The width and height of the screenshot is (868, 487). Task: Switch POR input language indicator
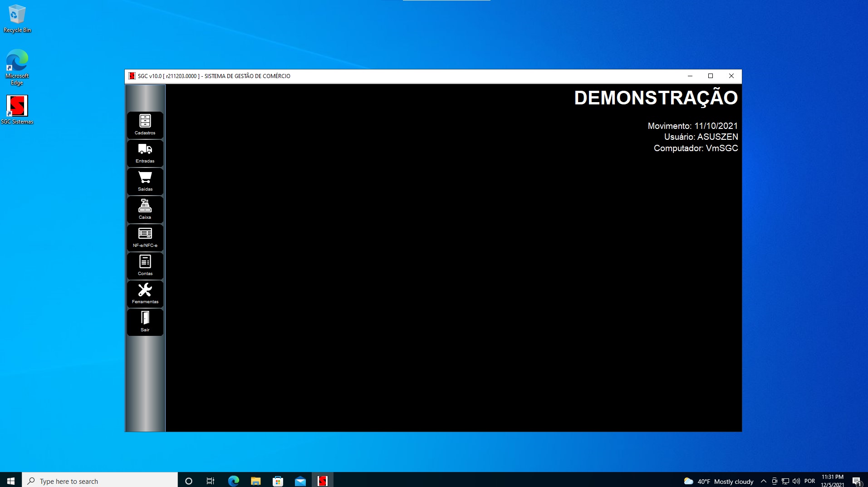[809, 481]
